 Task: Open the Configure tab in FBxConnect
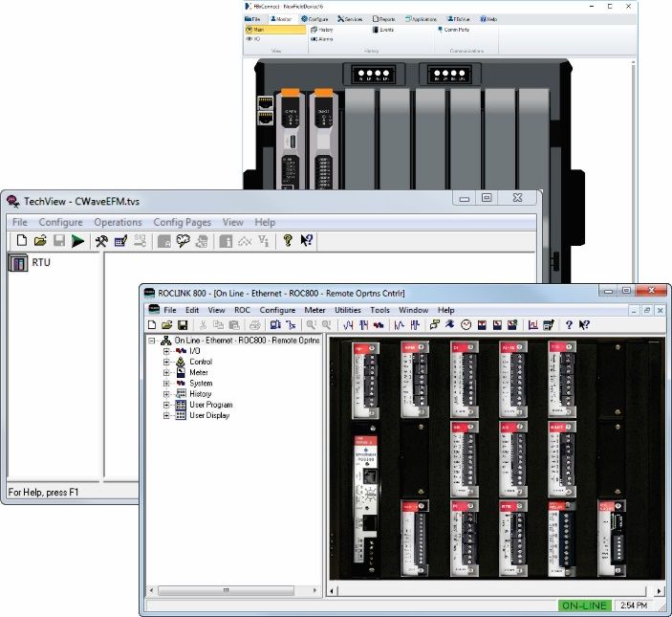coord(314,19)
